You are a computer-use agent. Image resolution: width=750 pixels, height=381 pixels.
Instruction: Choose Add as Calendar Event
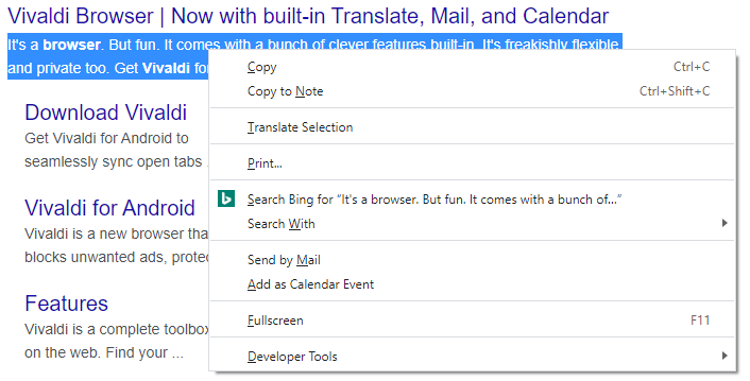pos(472,284)
